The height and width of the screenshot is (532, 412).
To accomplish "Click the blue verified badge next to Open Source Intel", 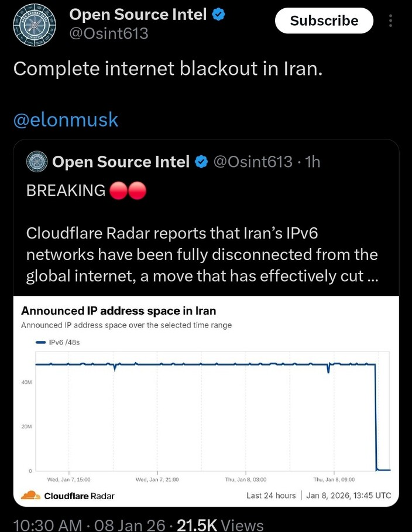I will [x=218, y=14].
